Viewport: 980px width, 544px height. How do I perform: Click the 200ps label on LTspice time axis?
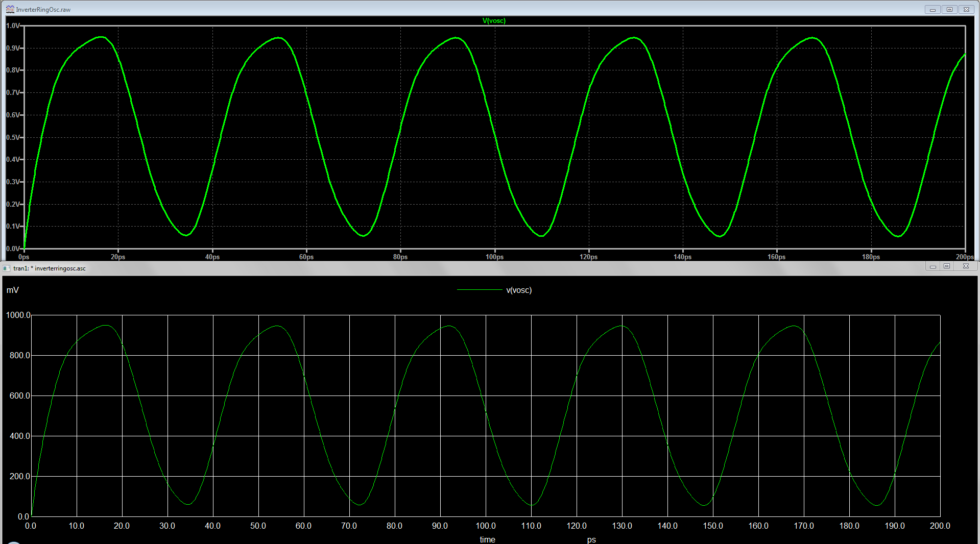pyautogui.click(x=965, y=257)
